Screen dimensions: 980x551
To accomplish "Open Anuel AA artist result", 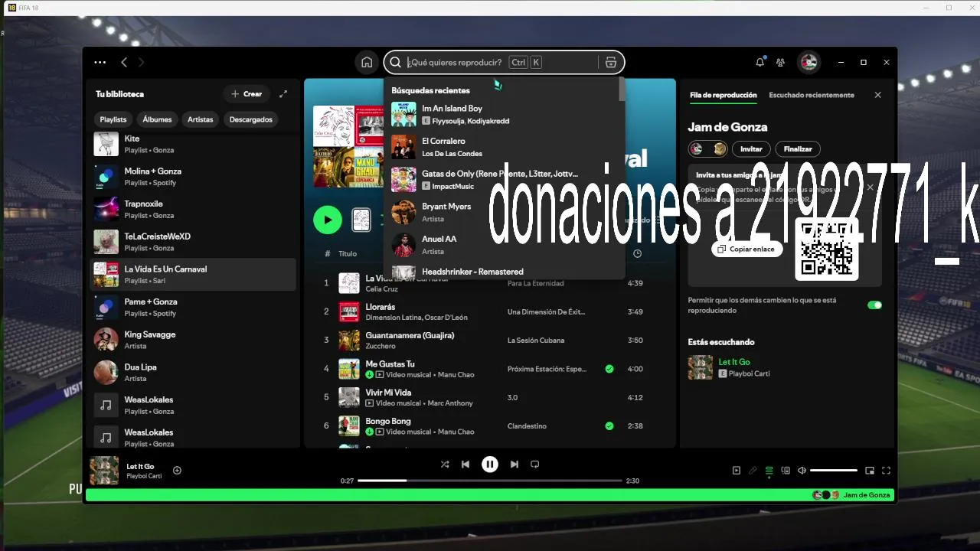I will coord(504,245).
